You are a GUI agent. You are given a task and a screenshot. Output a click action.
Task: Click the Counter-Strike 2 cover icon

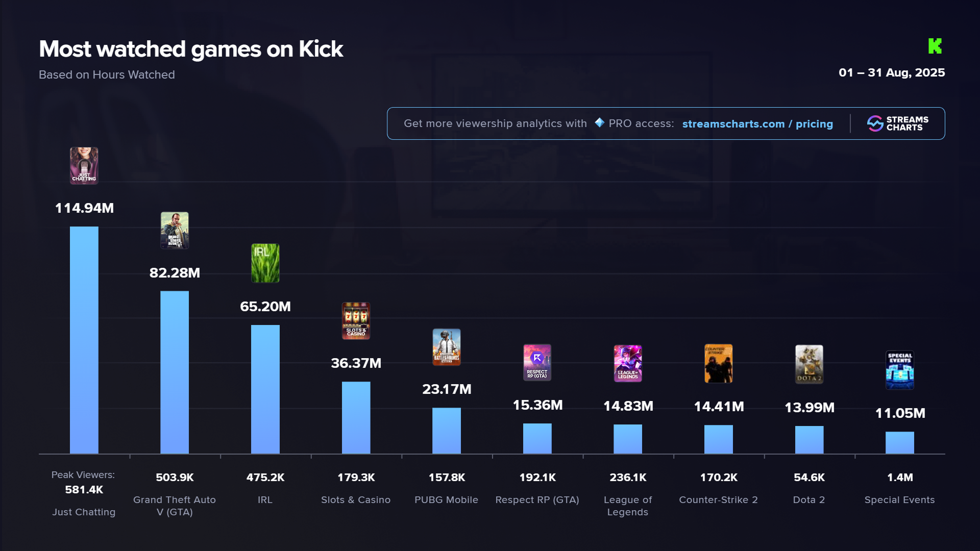pyautogui.click(x=718, y=364)
